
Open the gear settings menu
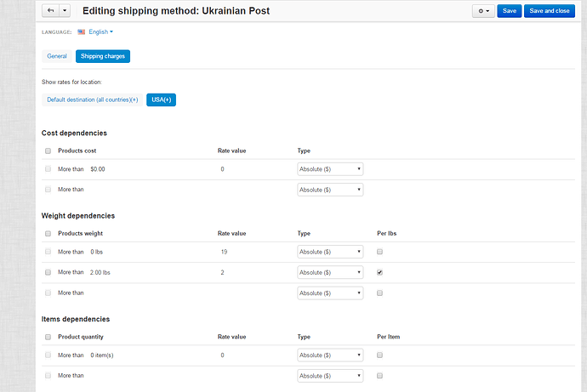(483, 11)
